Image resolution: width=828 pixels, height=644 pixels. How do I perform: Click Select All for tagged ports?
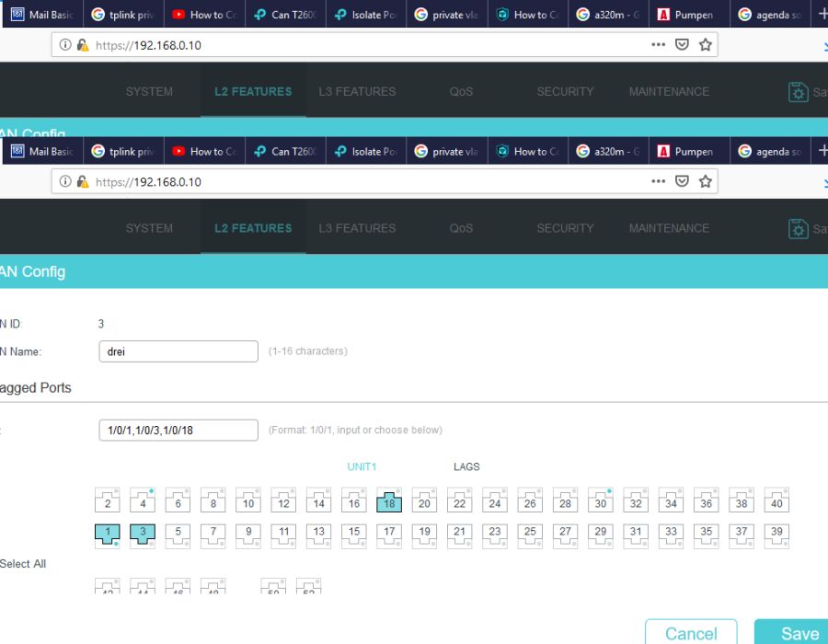pos(23,564)
